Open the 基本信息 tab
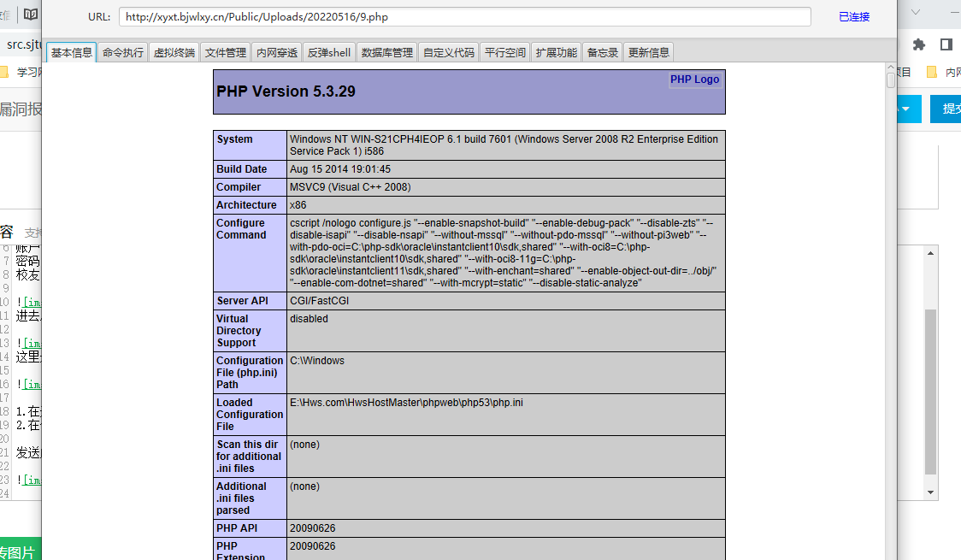961x560 pixels. [x=71, y=53]
